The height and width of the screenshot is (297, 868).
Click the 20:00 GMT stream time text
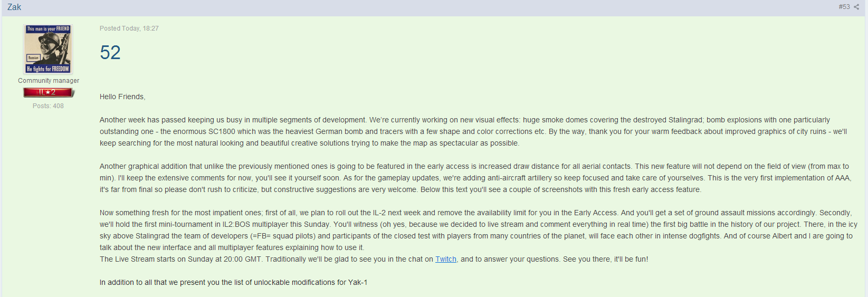tap(243, 259)
